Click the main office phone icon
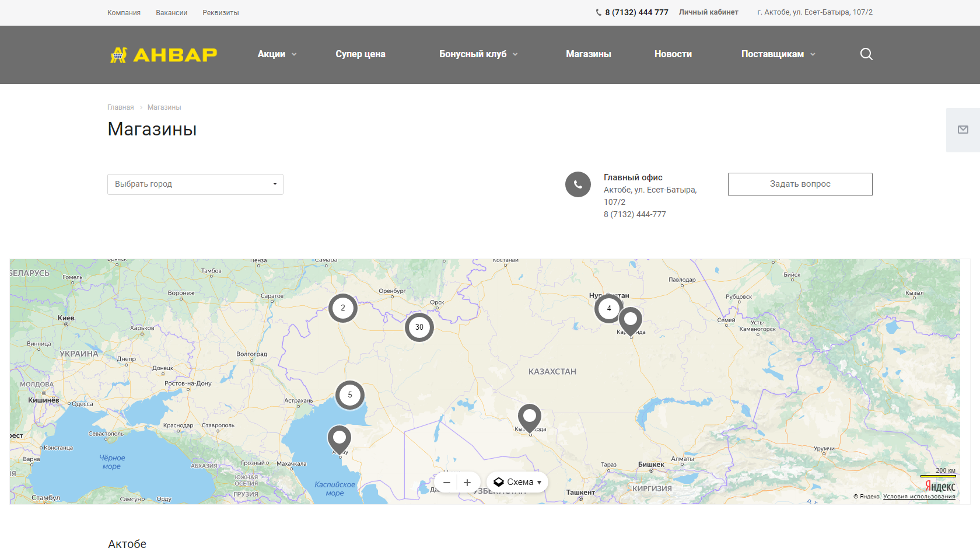 pos(578,184)
